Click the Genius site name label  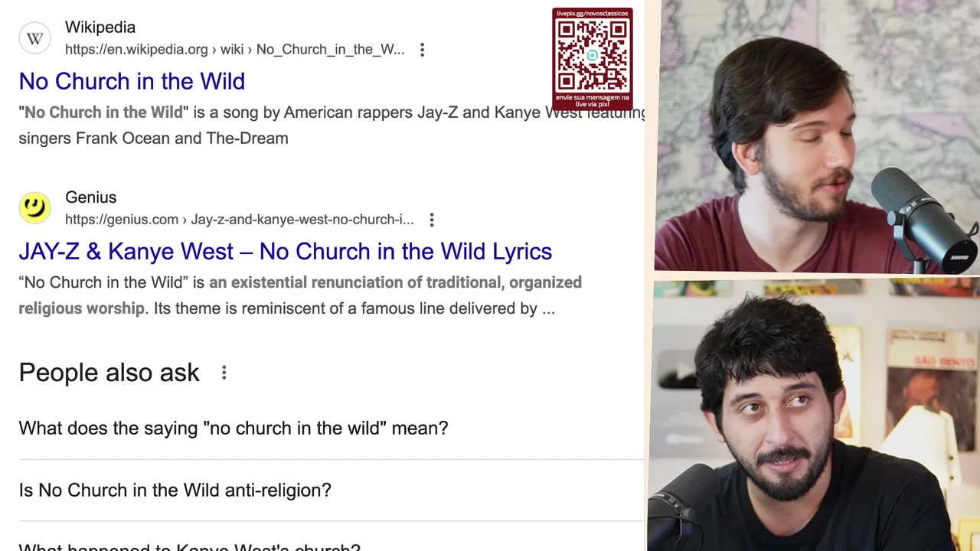[x=90, y=197]
